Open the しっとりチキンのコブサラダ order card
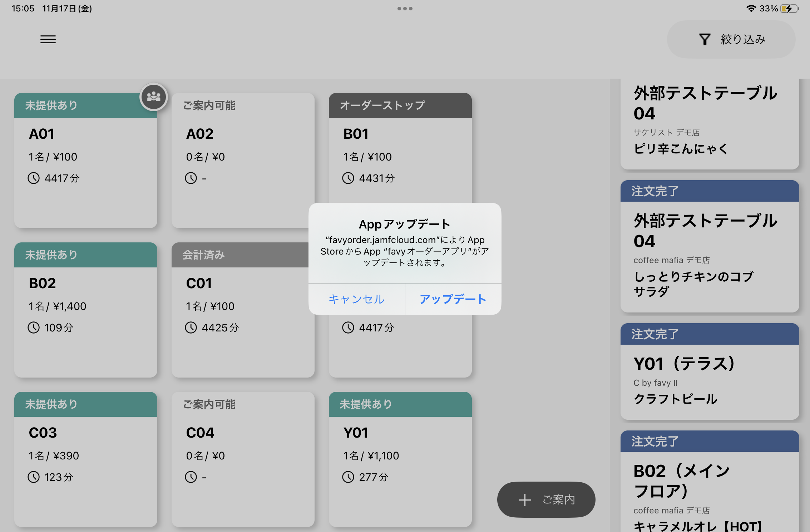810x532 pixels. tap(709, 247)
